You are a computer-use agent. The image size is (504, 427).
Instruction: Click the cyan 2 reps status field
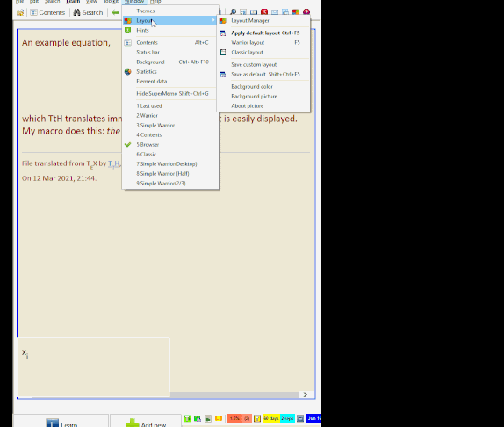pos(287,418)
